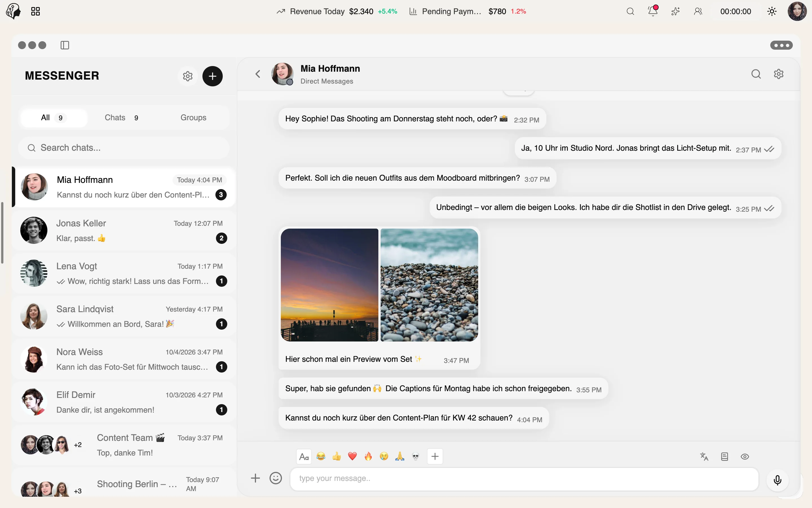Start a new chat with plus button

click(212, 76)
